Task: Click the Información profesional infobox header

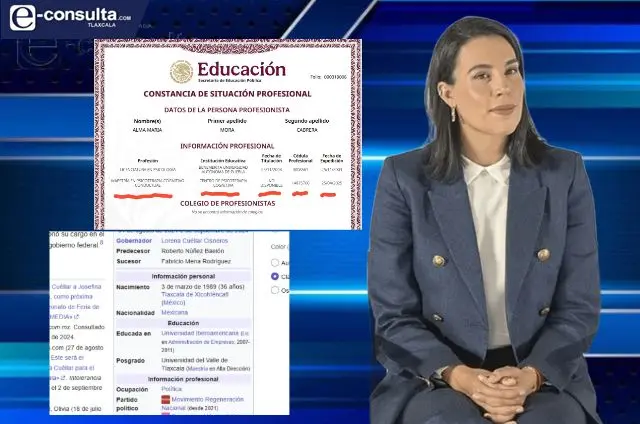Action: pyautogui.click(x=183, y=379)
